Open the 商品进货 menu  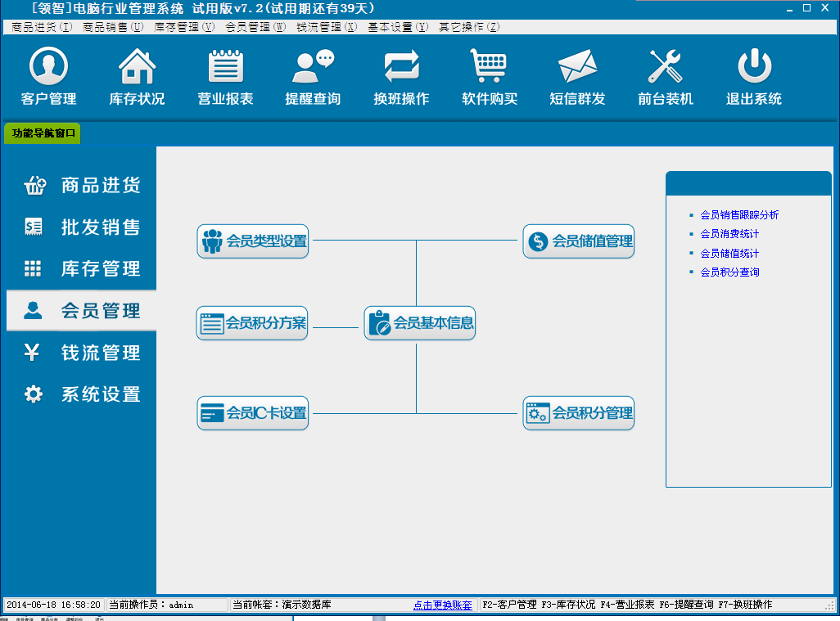click(x=42, y=27)
